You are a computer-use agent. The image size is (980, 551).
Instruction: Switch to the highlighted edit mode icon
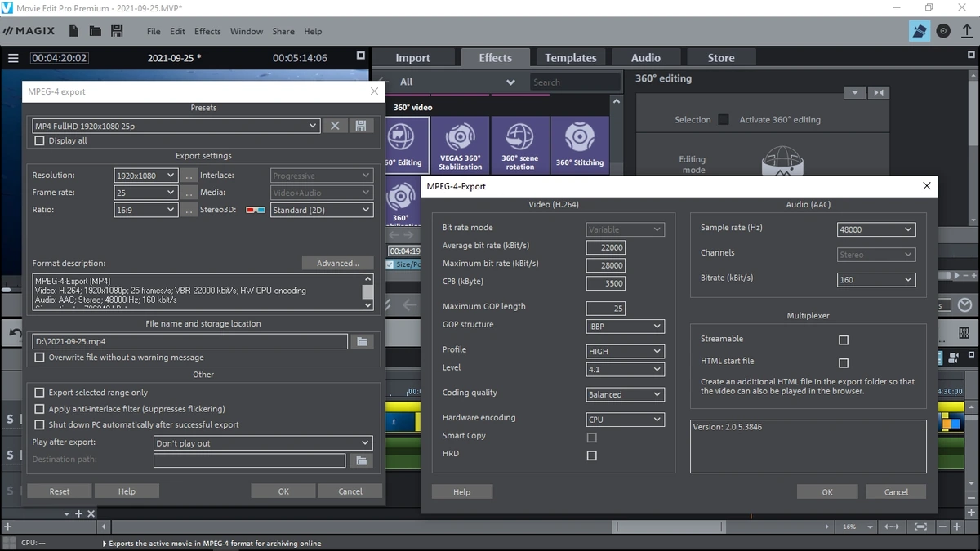point(920,31)
